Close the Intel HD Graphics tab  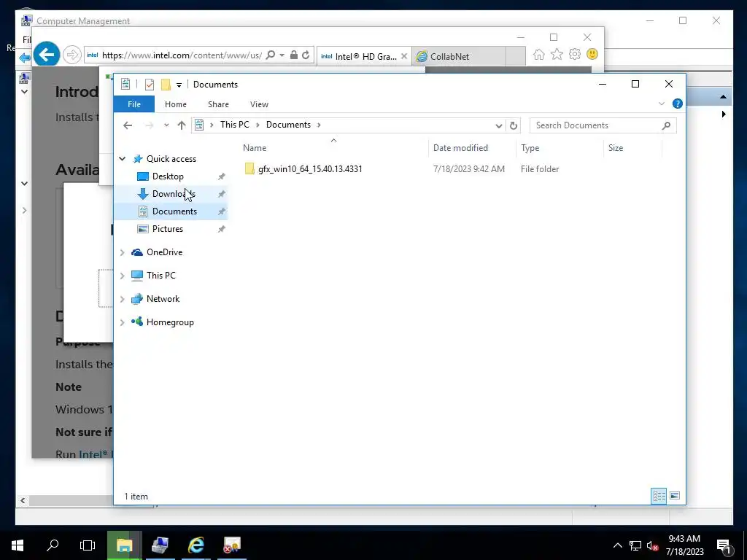pos(404,56)
